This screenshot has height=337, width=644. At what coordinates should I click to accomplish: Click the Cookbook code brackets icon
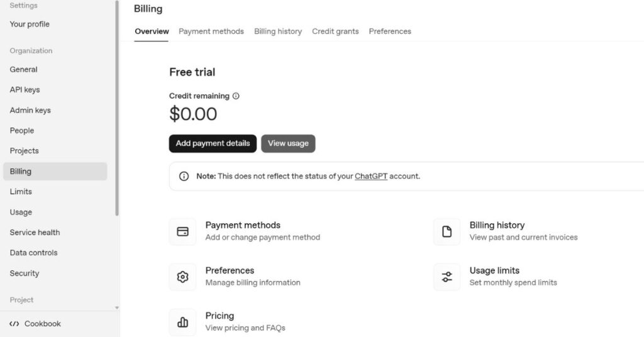point(14,324)
